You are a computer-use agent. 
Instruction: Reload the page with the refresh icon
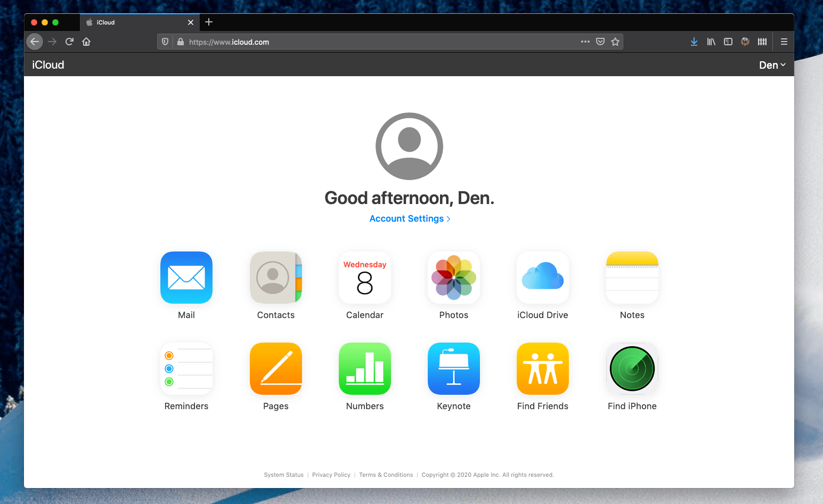tap(69, 42)
